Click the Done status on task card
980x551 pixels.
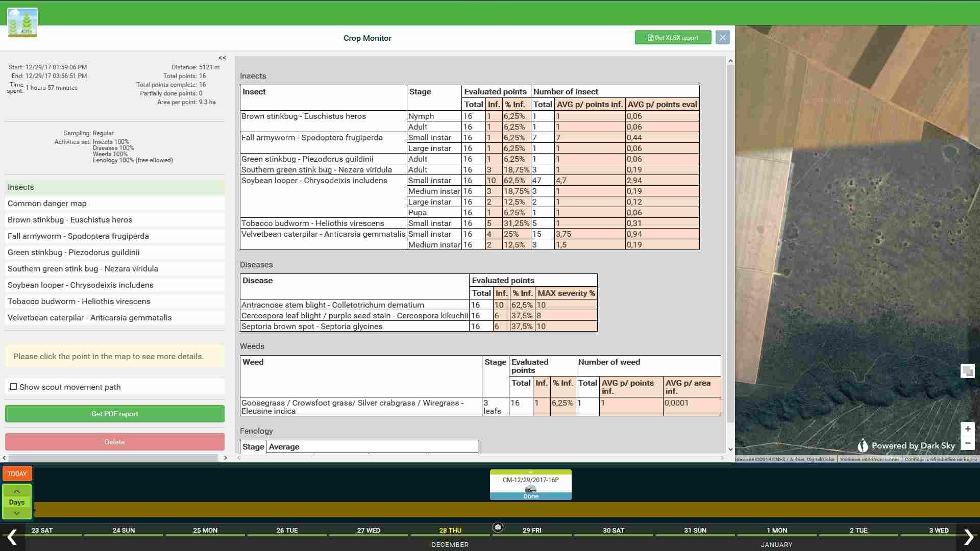[x=531, y=496]
